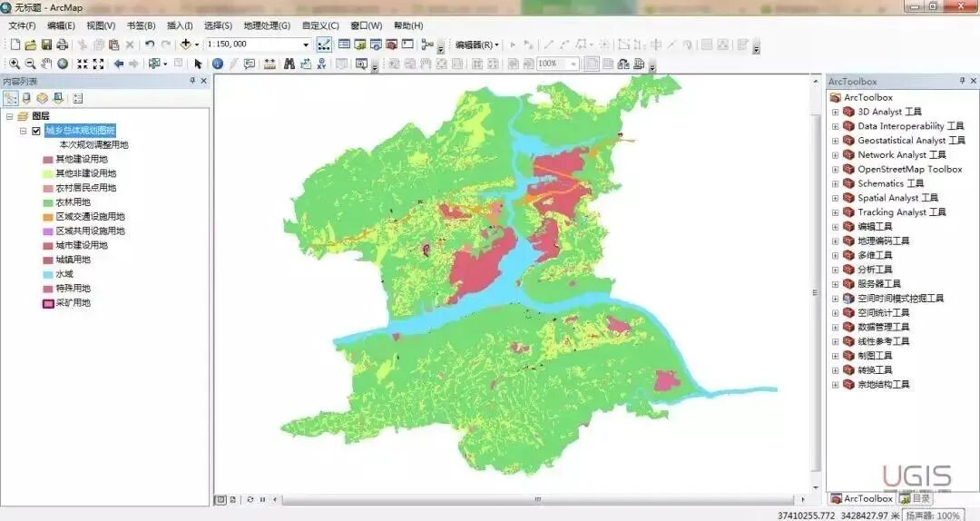Click the map horizontal scrollbar
This screenshot has width=980, height=521.
(x=537, y=500)
